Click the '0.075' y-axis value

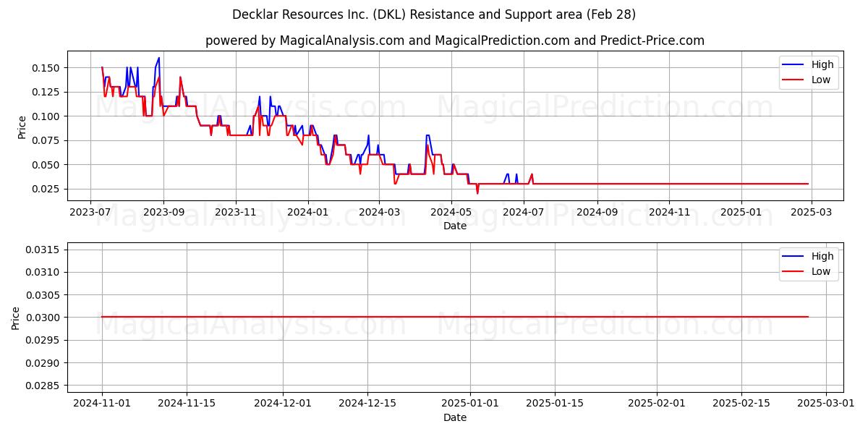pyautogui.click(x=48, y=140)
